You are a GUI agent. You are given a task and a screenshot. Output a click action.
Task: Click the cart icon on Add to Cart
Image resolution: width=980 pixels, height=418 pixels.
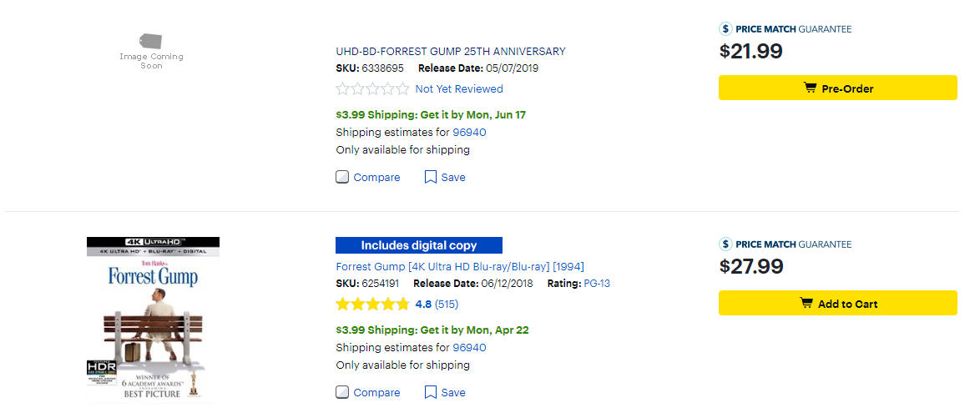tap(806, 303)
